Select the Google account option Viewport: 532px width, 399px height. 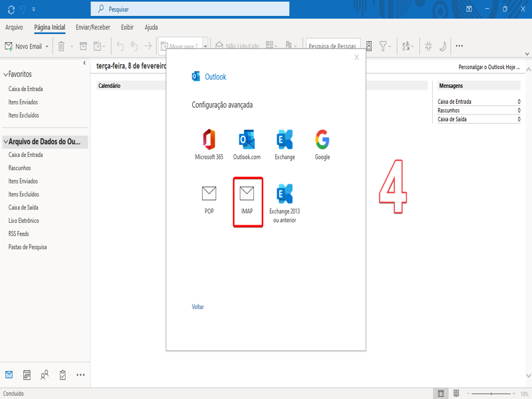coord(323,144)
